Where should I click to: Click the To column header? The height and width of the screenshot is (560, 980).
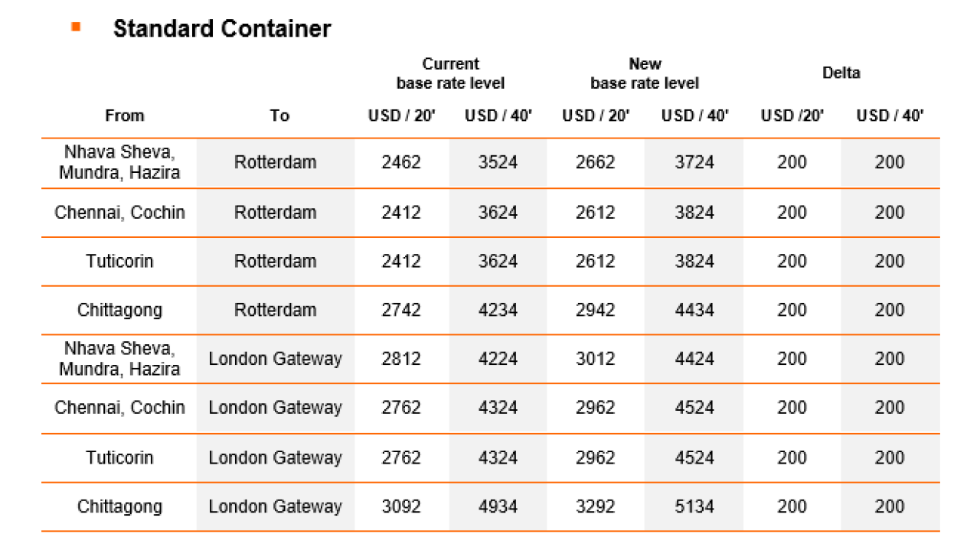[x=279, y=116]
